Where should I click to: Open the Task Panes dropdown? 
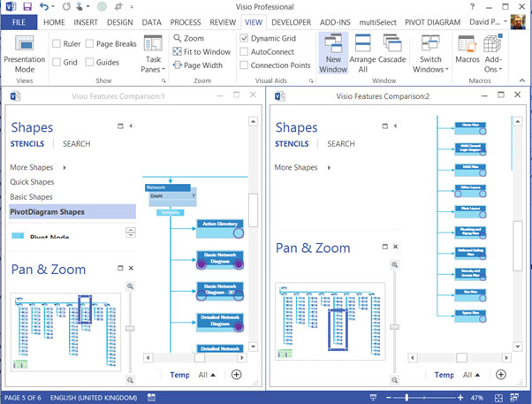pos(153,54)
